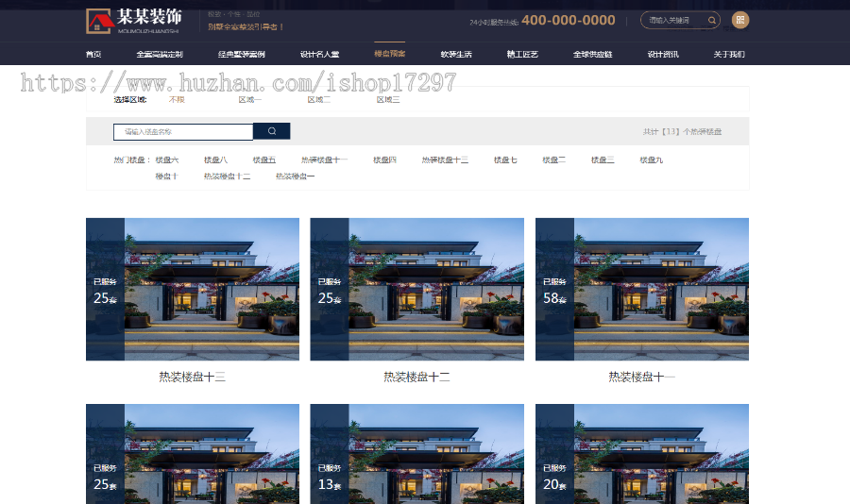This screenshot has height=504, width=850.
Task: Click the 热装楼盘十二 card title
Action: [x=416, y=378]
